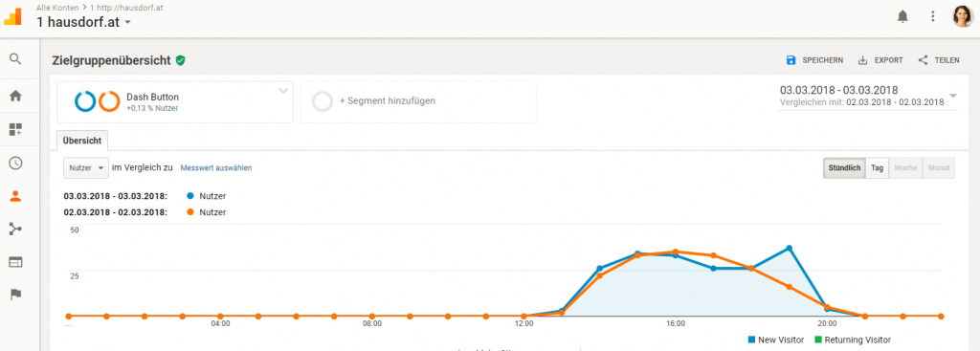Open Audience reports person icon
The image size is (980, 351).
(15, 196)
